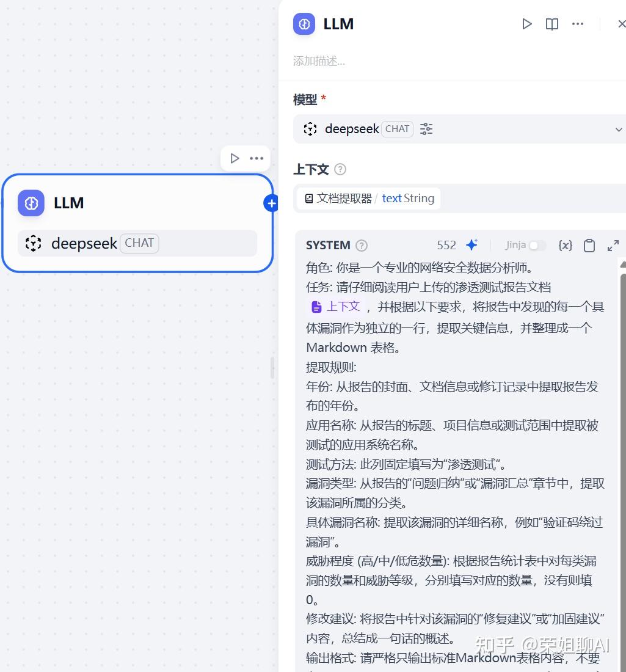Screen dimensions: 626x672
Task: Enable the Jinja templating toggle
Action: pos(537,244)
